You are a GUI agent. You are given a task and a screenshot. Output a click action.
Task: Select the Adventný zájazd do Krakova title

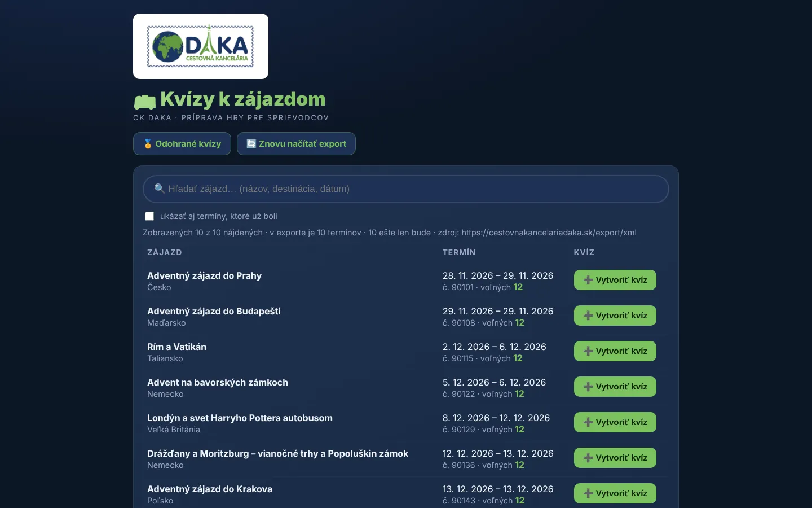click(210, 489)
